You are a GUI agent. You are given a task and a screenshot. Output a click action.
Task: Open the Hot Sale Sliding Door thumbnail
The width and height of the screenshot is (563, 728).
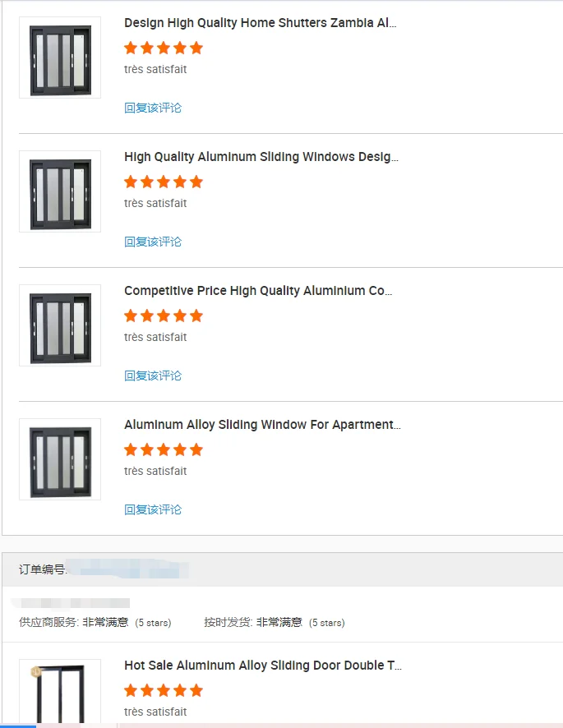coord(60,695)
